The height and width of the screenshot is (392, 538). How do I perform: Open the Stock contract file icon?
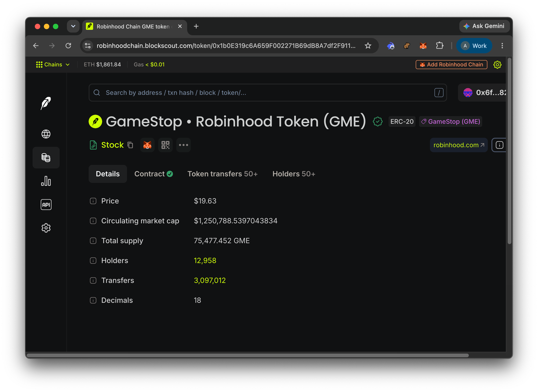[x=93, y=145]
